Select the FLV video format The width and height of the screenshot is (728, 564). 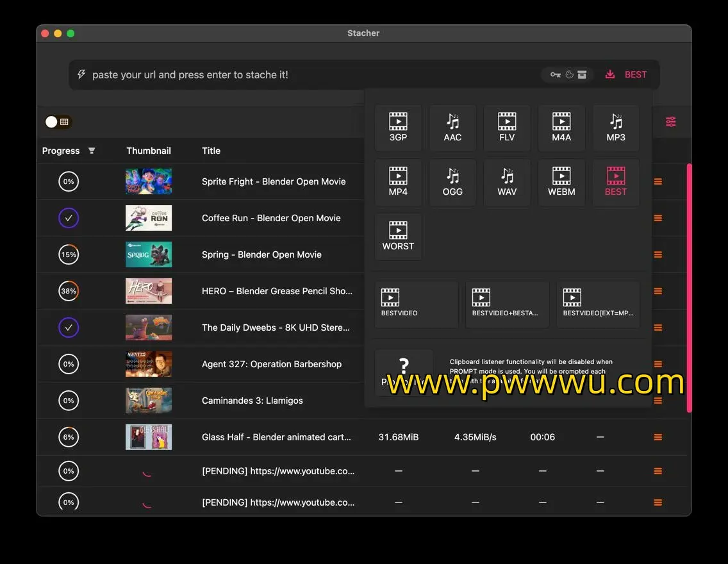pyautogui.click(x=507, y=128)
